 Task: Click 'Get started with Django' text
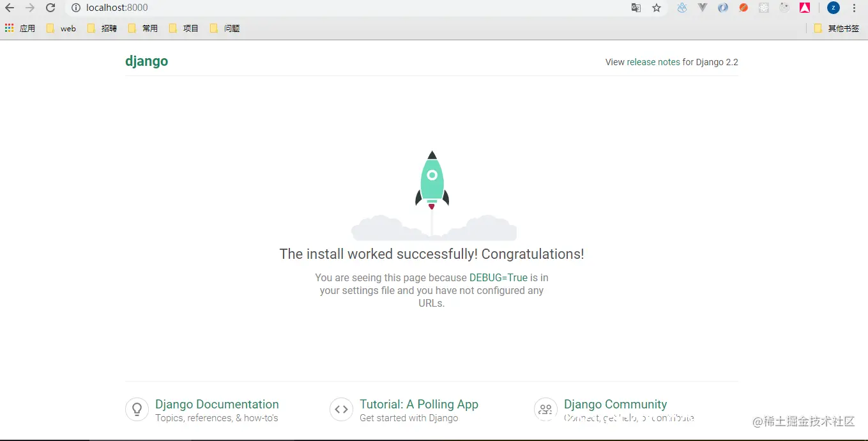point(409,418)
